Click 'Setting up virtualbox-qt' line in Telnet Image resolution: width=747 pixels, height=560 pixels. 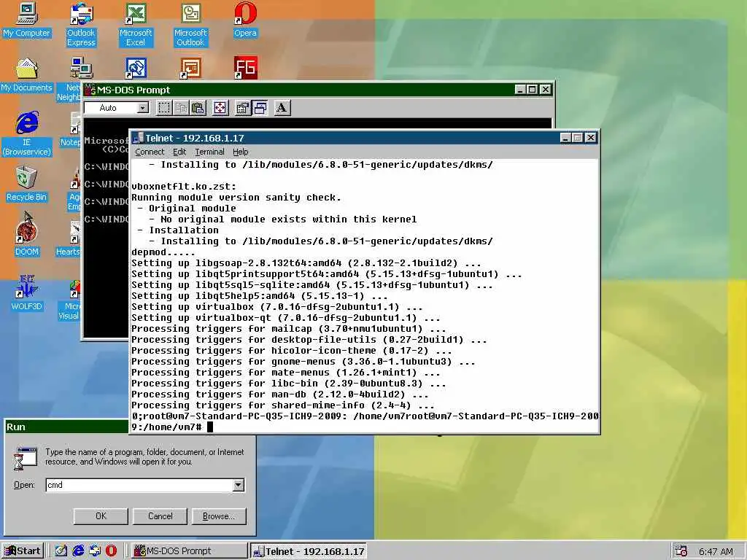(x=286, y=318)
